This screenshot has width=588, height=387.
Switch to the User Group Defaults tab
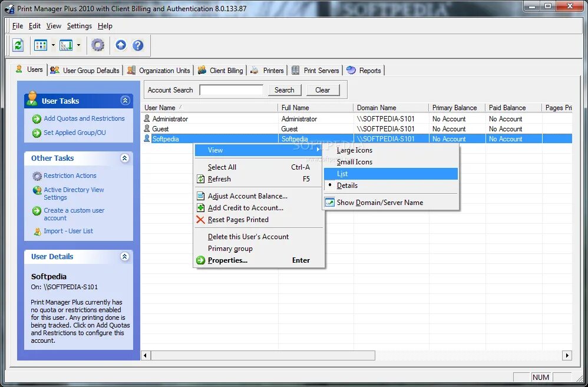click(85, 71)
